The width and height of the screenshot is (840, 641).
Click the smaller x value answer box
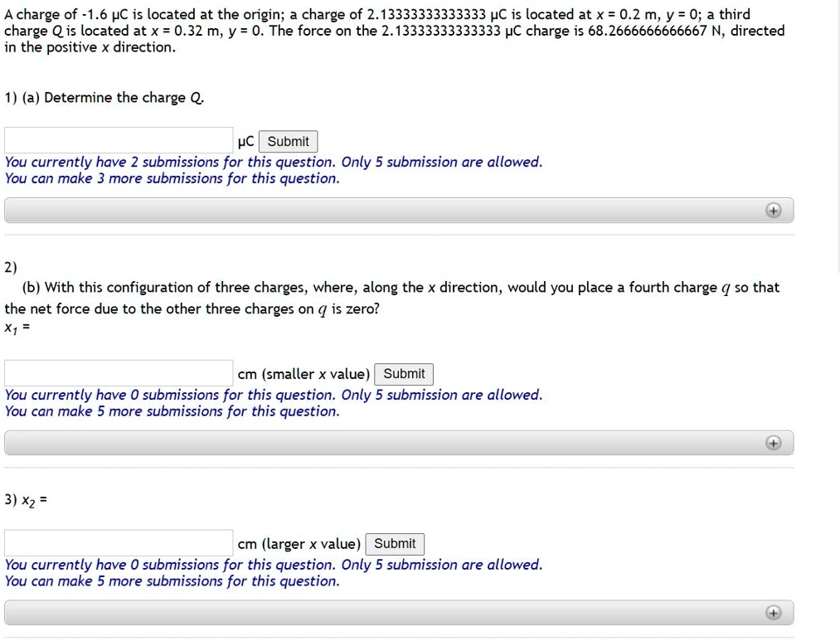[118, 371]
